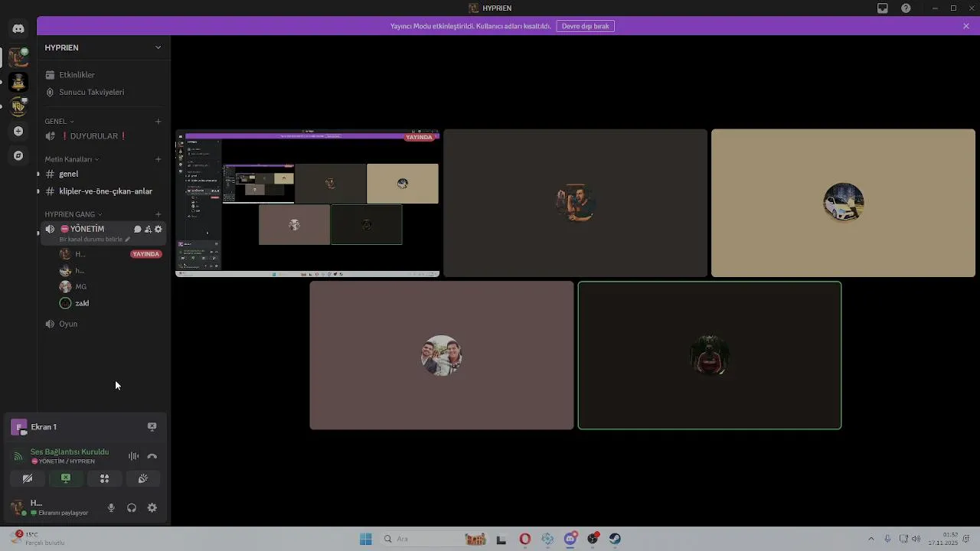Open YÖNETİM channel settings gear

click(158, 229)
